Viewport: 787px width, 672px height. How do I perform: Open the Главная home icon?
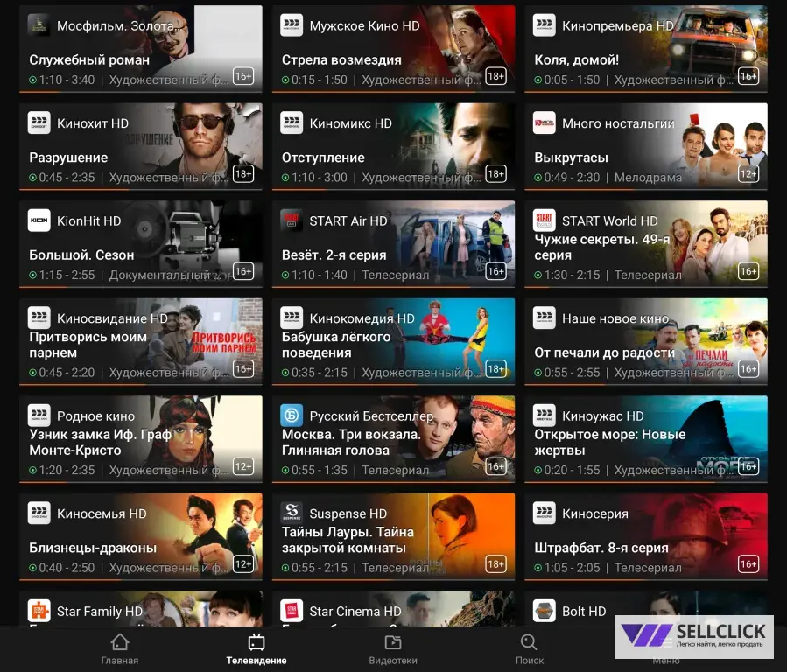coord(119,642)
